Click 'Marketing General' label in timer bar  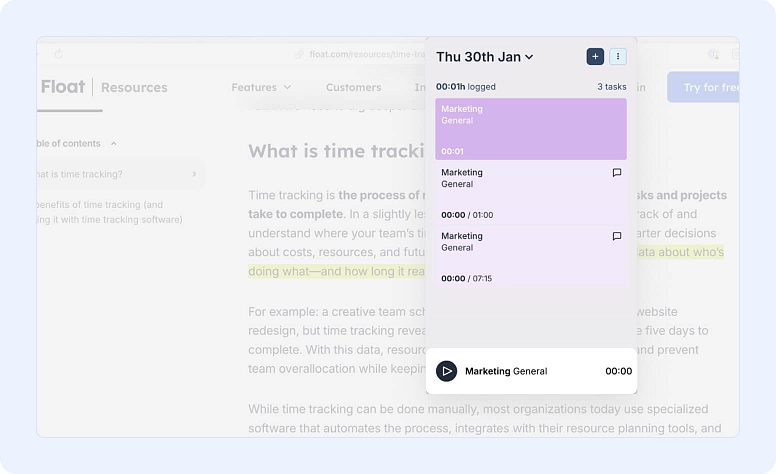click(x=506, y=371)
